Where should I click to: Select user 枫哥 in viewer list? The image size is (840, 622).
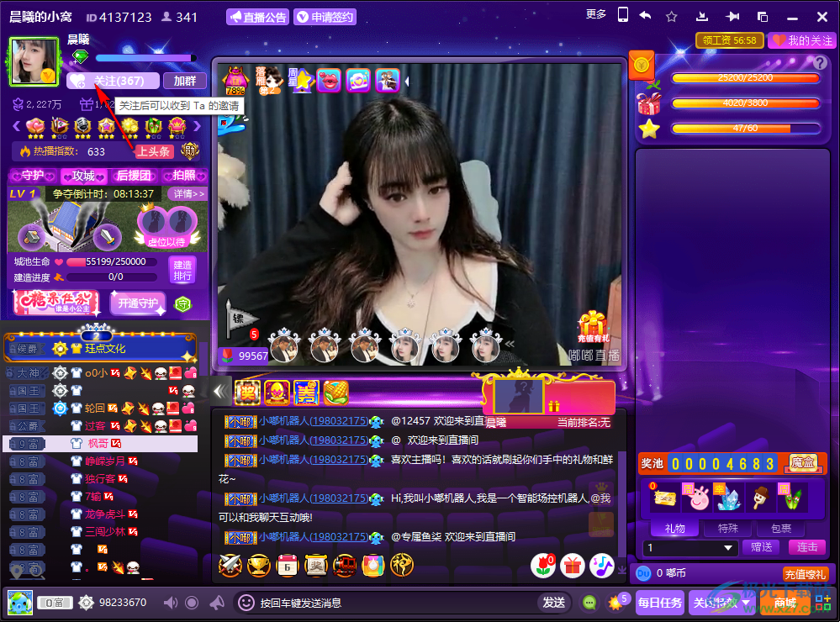coord(101,444)
